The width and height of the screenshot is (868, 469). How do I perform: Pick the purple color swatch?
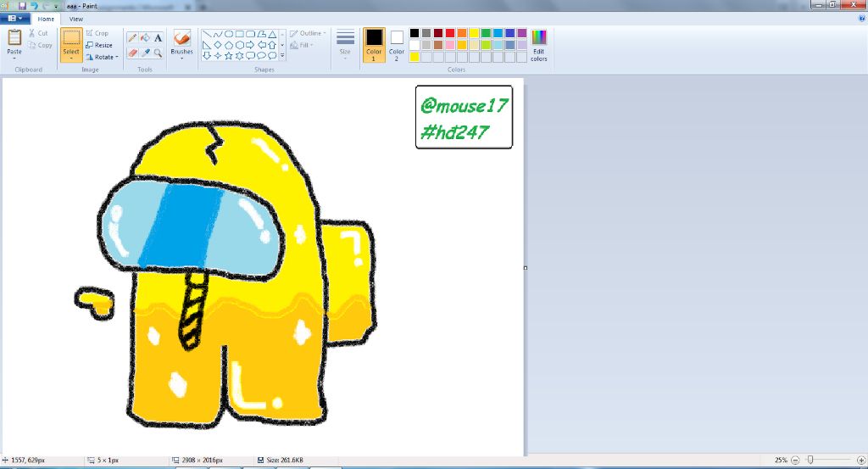[522, 33]
